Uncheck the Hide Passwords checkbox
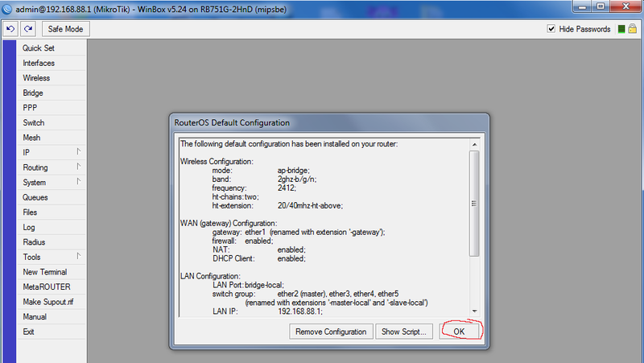Screen dimensions: 644x363 551,29
